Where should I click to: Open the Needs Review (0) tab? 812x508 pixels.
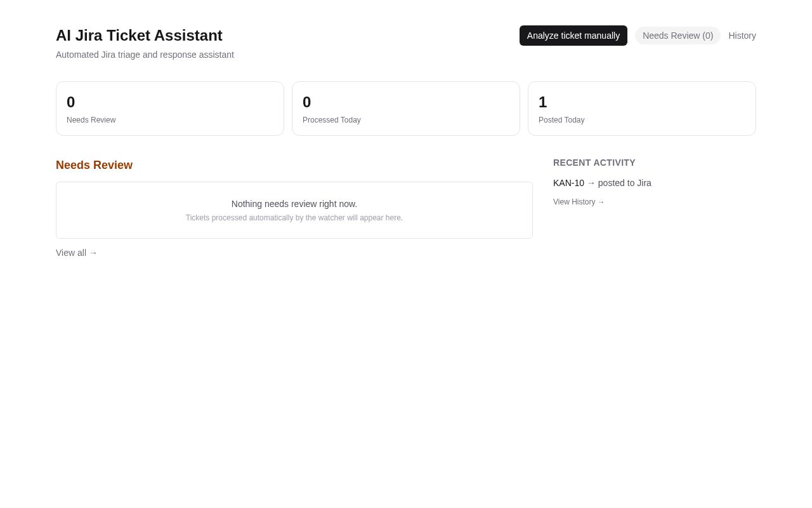pyautogui.click(x=678, y=36)
